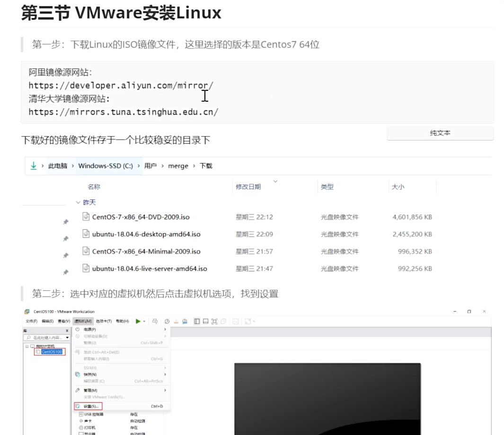Sort by the 大小 column header
Image resolution: width=504 pixels, height=435 pixels.
398,187
